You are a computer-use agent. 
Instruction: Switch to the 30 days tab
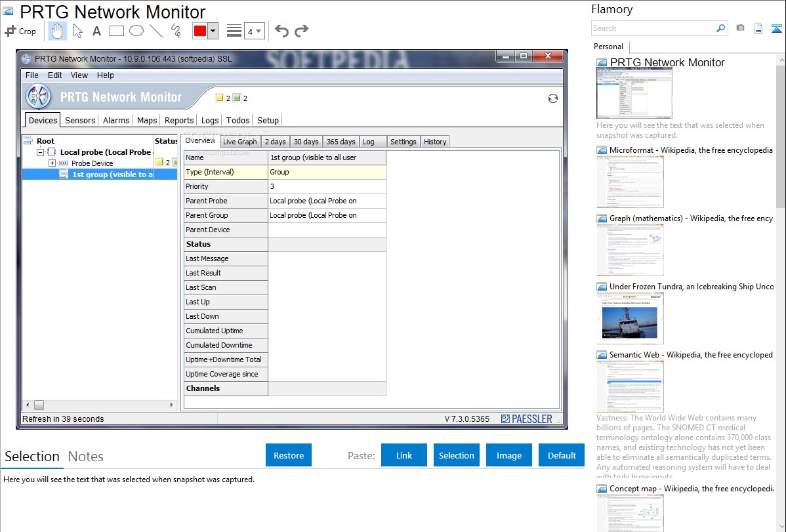tap(306, 142)
